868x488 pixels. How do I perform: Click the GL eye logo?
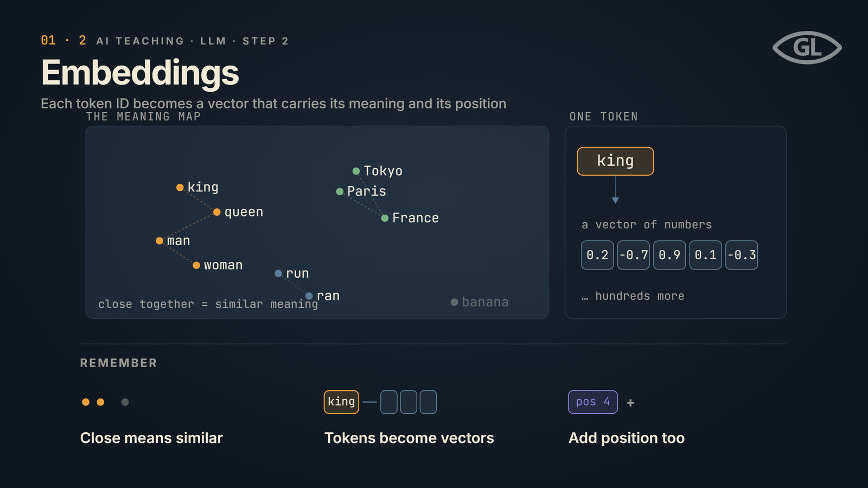807,48
